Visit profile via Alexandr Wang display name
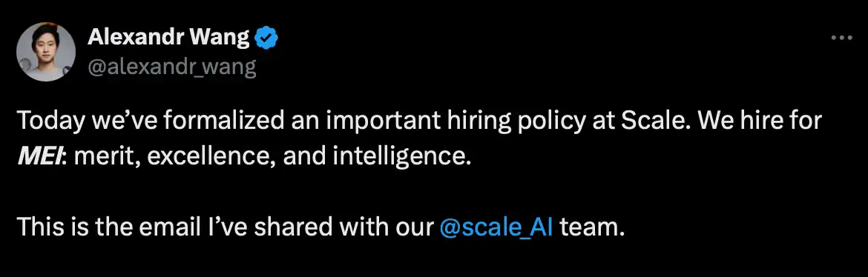 point(169,38)
